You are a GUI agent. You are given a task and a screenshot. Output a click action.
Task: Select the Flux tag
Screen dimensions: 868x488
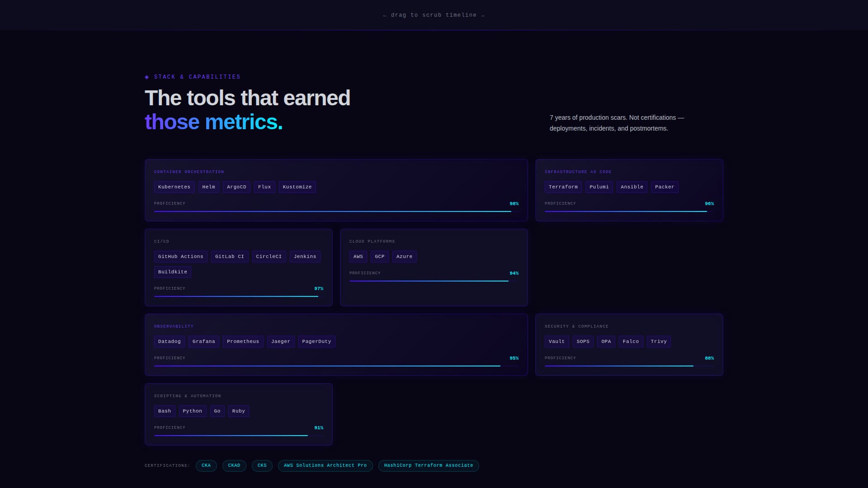point(264,187)
